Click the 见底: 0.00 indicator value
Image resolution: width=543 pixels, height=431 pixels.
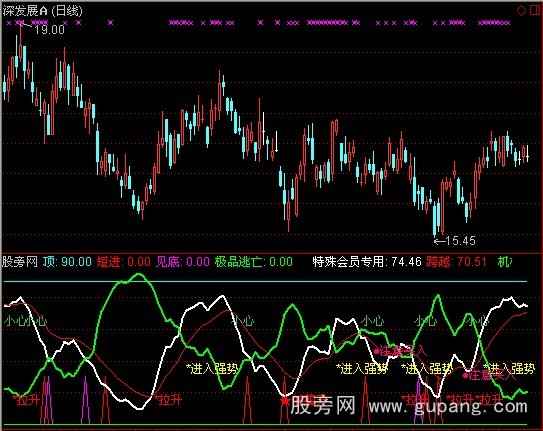point(183,262)
